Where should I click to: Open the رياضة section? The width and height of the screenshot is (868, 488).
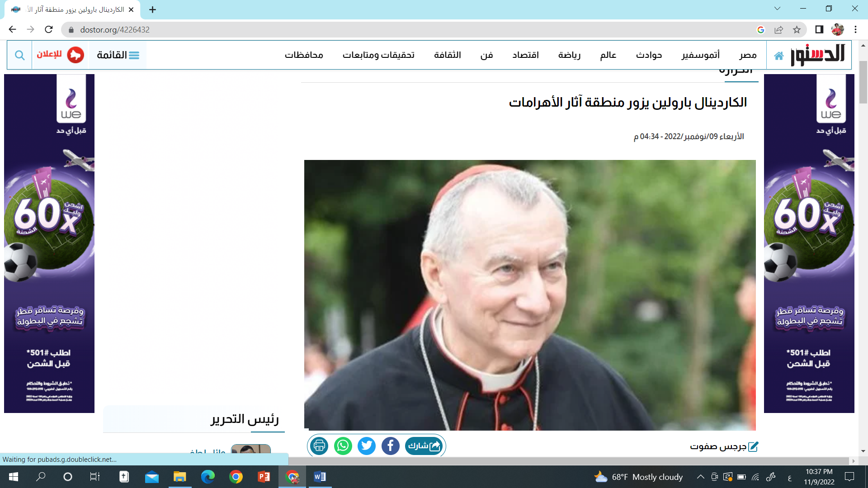pos(569,55)
